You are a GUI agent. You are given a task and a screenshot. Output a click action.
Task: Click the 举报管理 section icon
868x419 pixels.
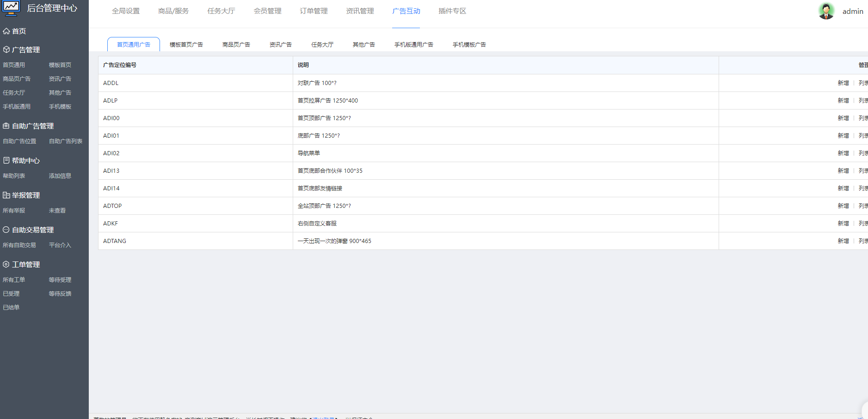(x=6, y=195)
